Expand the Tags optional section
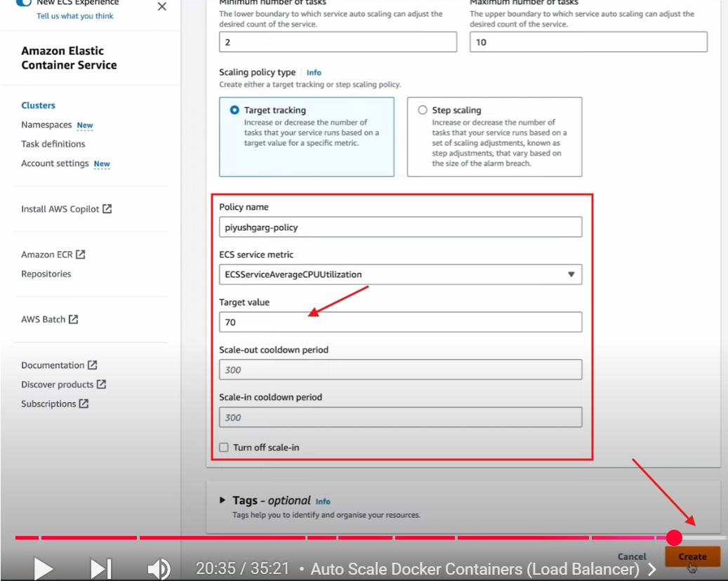 [223, 500]
